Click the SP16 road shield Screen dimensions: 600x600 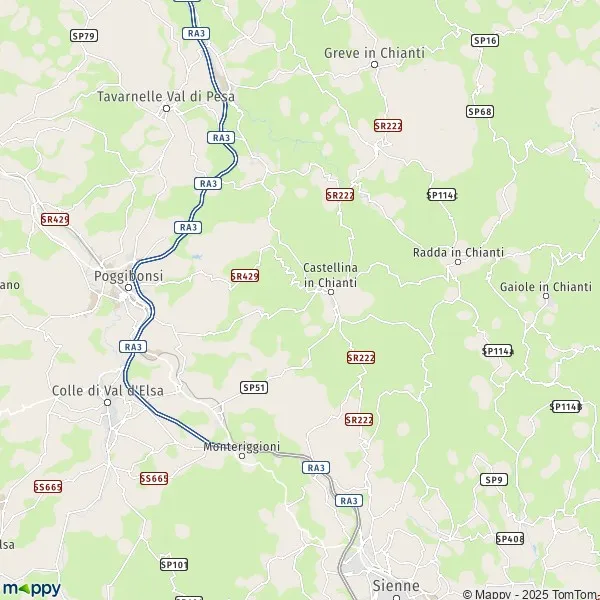point(485,41)
